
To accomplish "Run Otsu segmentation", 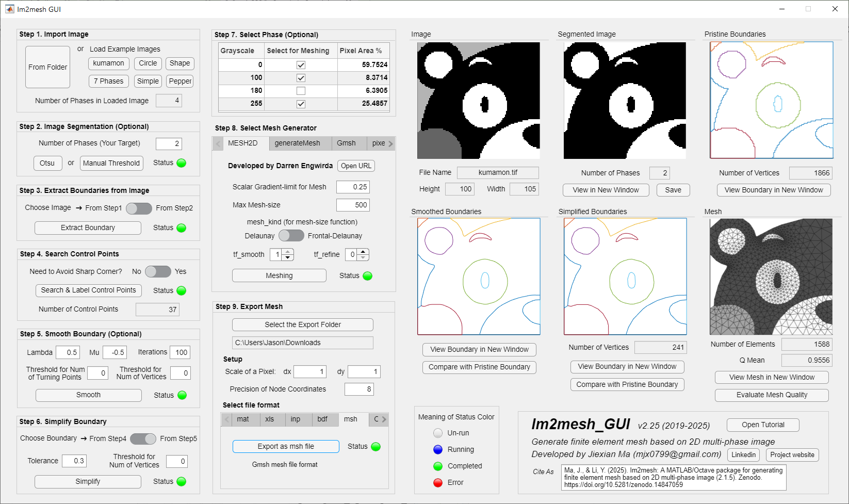I will click(47, 163).
